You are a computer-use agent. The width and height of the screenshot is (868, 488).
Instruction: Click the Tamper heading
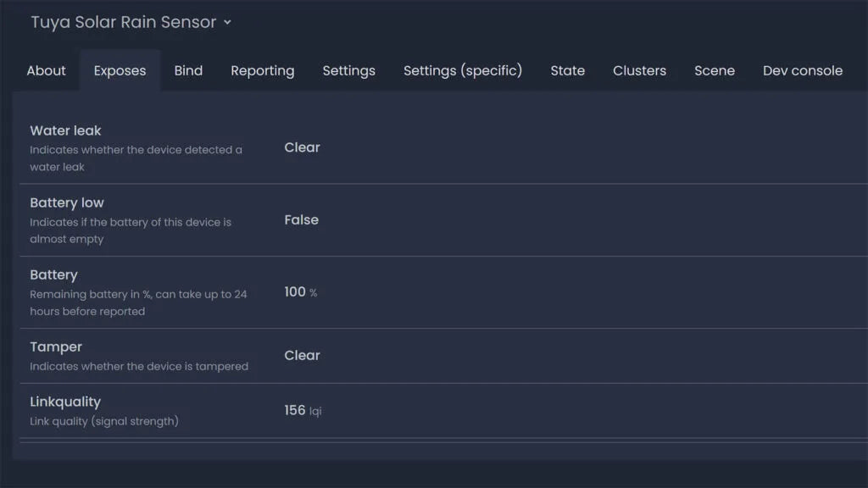click(x=56, y=347)
